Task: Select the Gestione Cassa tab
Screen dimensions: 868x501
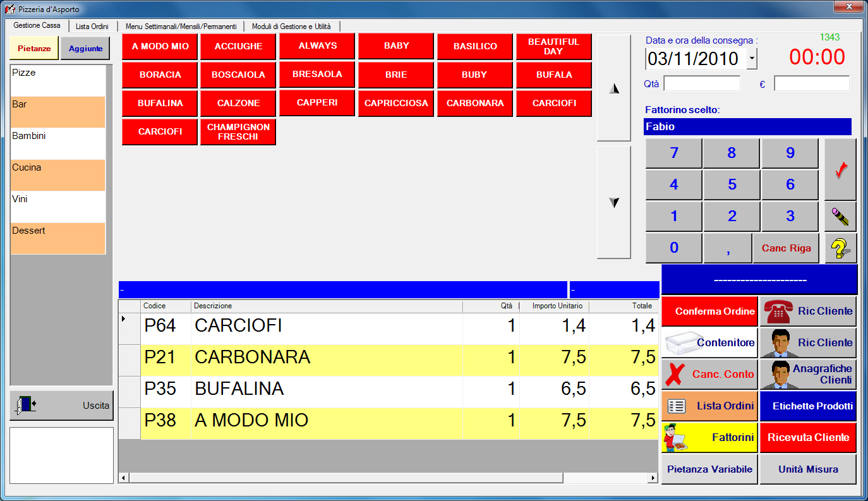Action: [x=37, y=25]
